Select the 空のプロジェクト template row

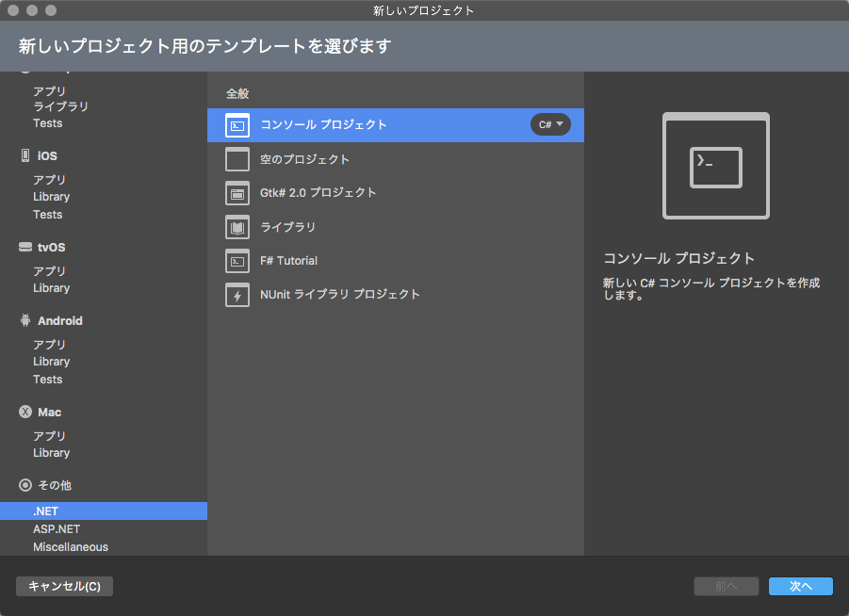click(x=395, y=159)
